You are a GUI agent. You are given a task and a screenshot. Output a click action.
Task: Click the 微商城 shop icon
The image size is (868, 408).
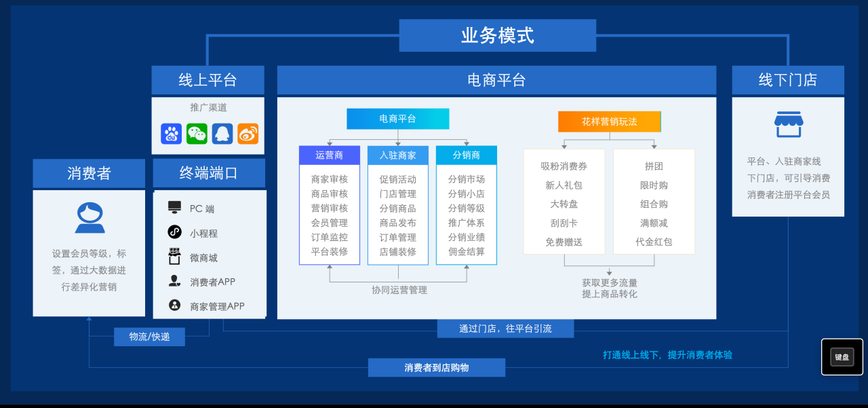[175, 257]
